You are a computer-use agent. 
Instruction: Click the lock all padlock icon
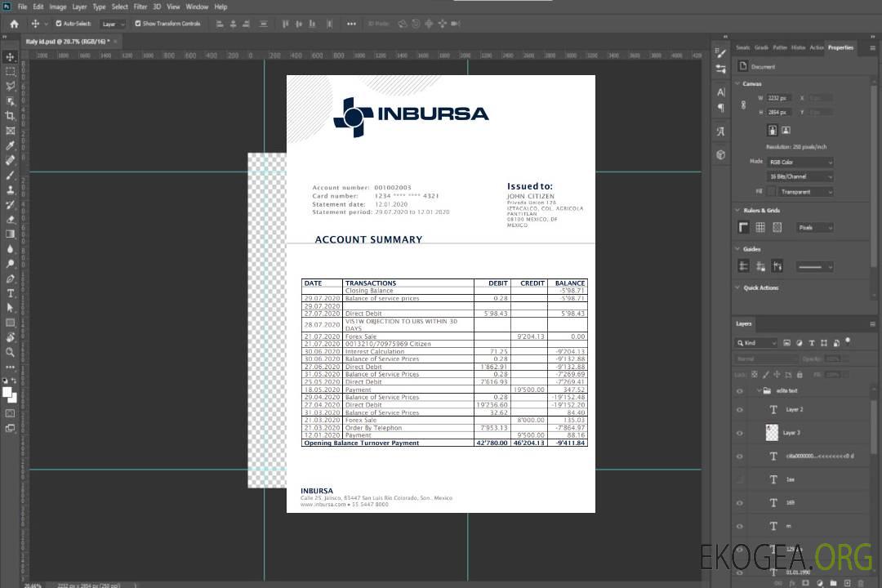(x=800, y=374)
